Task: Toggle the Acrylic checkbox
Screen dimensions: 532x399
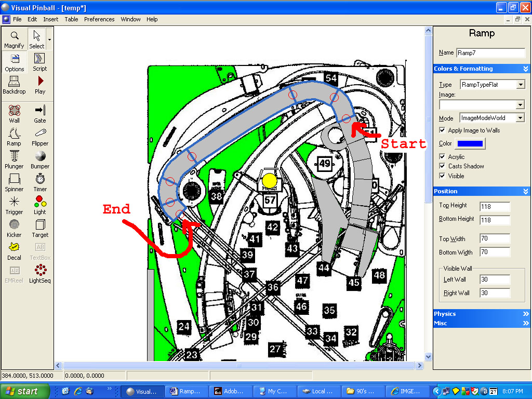Action: pos(442,157)
